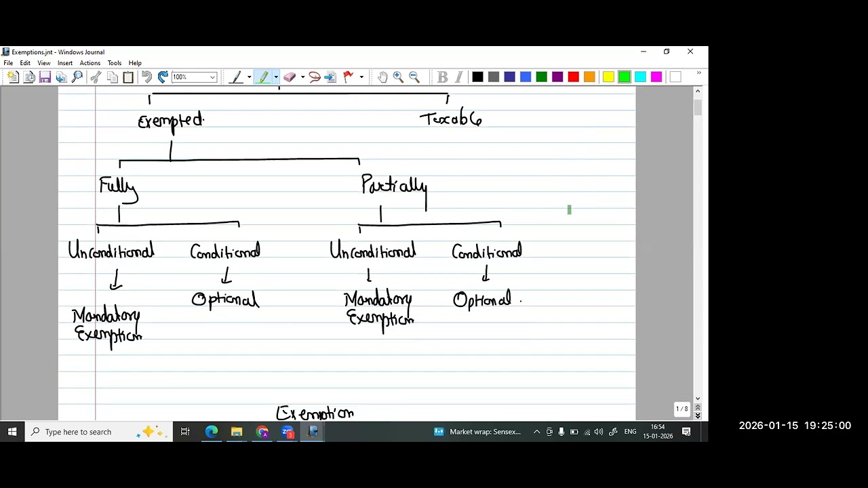Open the Windows Start menu
This screenshot has width=868, height=488.
(x=12, y=432)
